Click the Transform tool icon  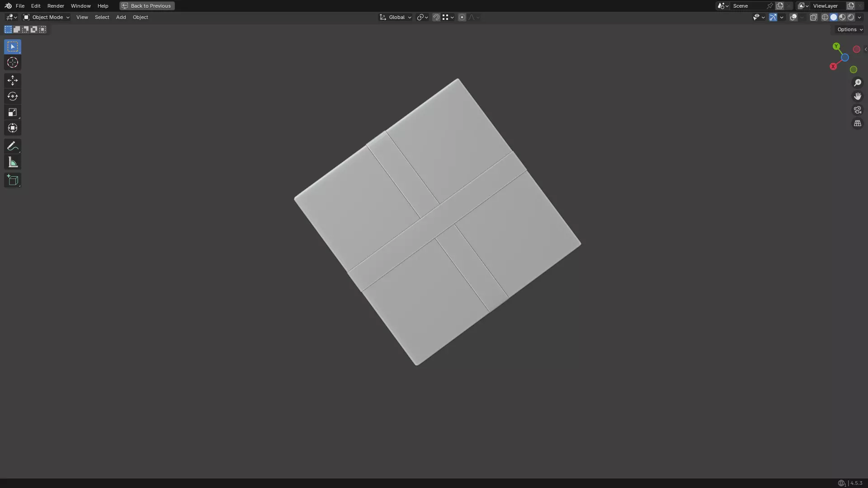pyautogui.click(x=12, y=128)
